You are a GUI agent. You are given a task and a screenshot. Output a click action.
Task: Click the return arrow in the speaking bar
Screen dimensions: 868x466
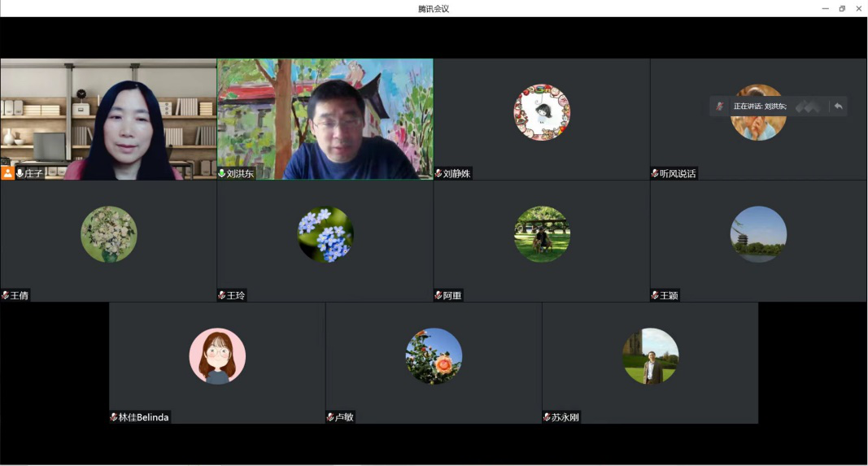[x=838, y=107]
